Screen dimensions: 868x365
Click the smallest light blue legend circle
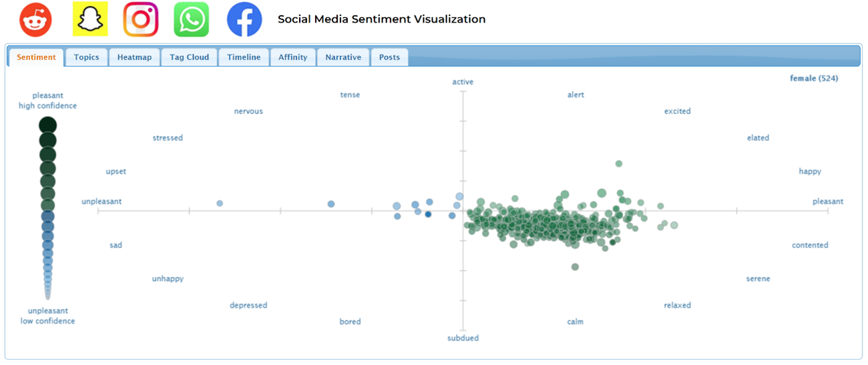pyautogui.click(x=47, y=296)
